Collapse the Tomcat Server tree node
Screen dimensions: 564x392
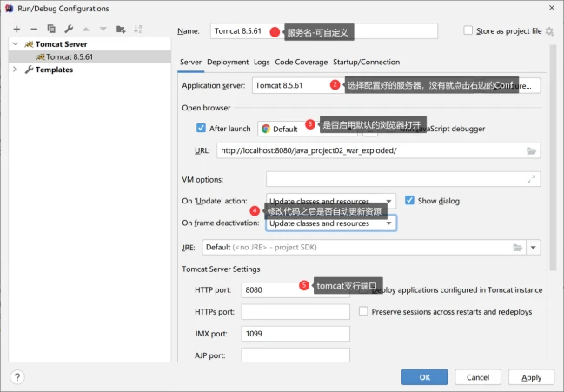[15, 43]
